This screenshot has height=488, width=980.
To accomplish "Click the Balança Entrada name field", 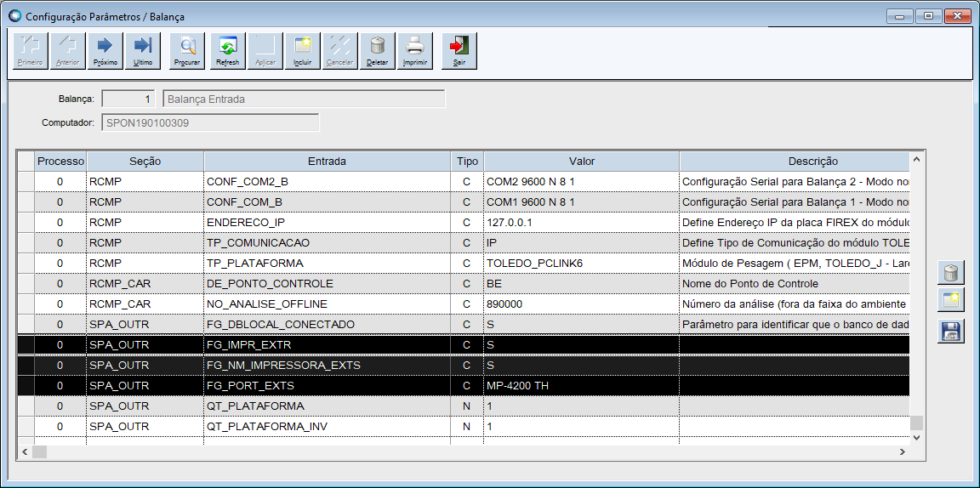I will 304,99.
